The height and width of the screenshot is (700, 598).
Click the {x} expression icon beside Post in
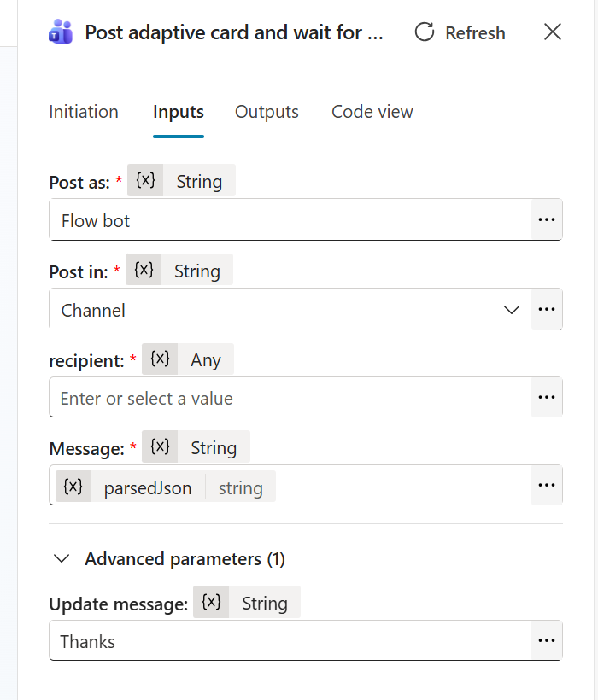144,270
